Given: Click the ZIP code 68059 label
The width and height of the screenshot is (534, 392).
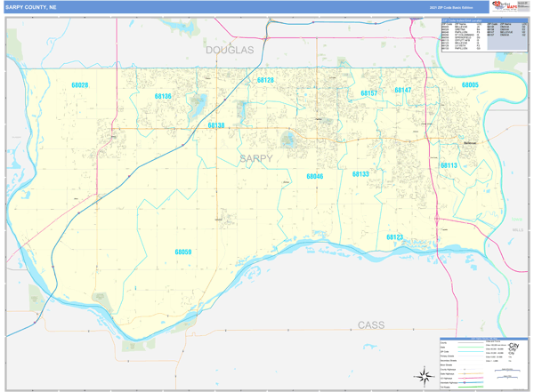Looking at the screenshot, I should click(x=182, y=252).
